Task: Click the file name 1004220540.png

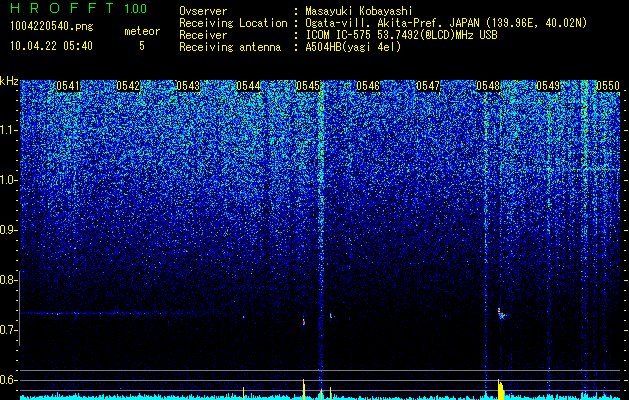Action: click(x=52, y=26)
